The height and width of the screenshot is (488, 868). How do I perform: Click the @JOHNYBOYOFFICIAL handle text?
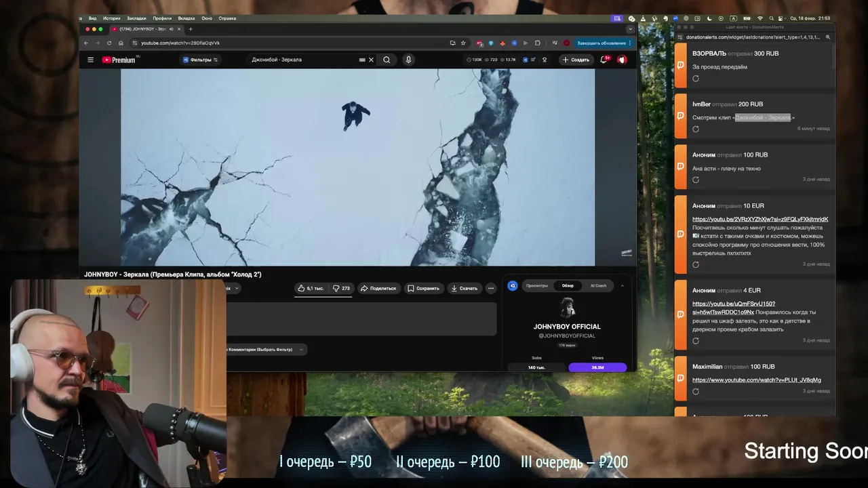(567, 335)
